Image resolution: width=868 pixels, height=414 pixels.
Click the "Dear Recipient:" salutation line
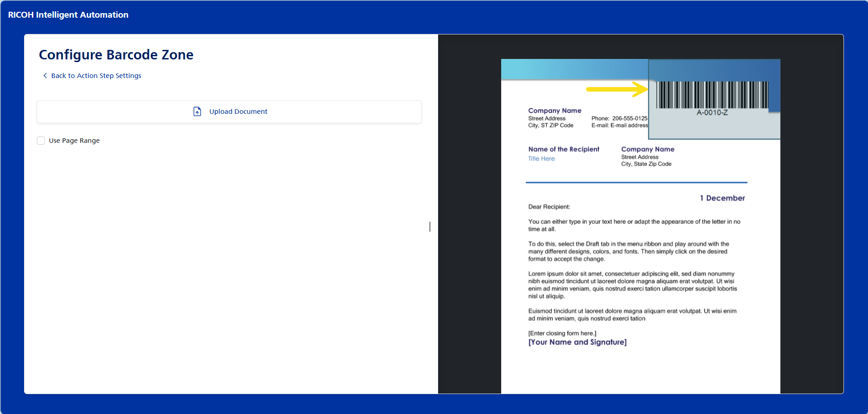tap(549, 207)
